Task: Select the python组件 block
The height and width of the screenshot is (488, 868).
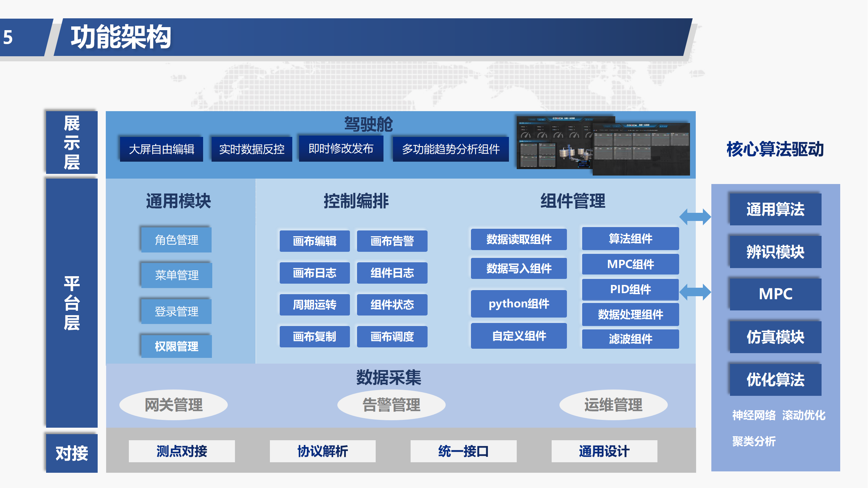Action: (x=518, y=304)
